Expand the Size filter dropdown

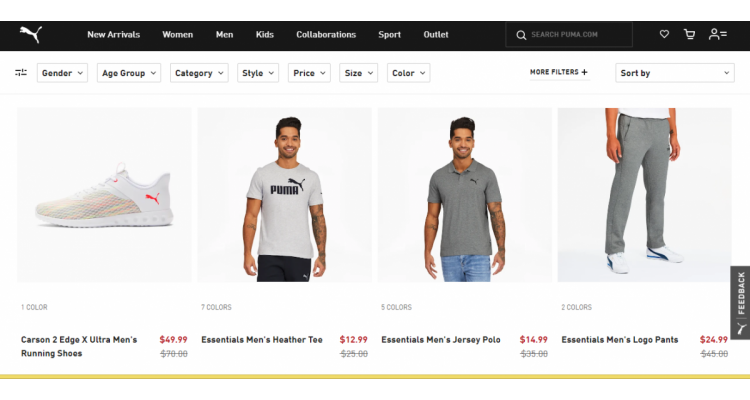coord(358,73)
